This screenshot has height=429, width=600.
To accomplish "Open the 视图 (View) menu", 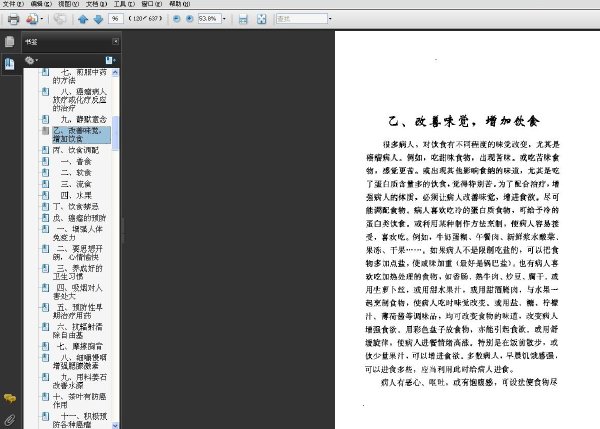I will pyautogui.click(x=68, y=4).
